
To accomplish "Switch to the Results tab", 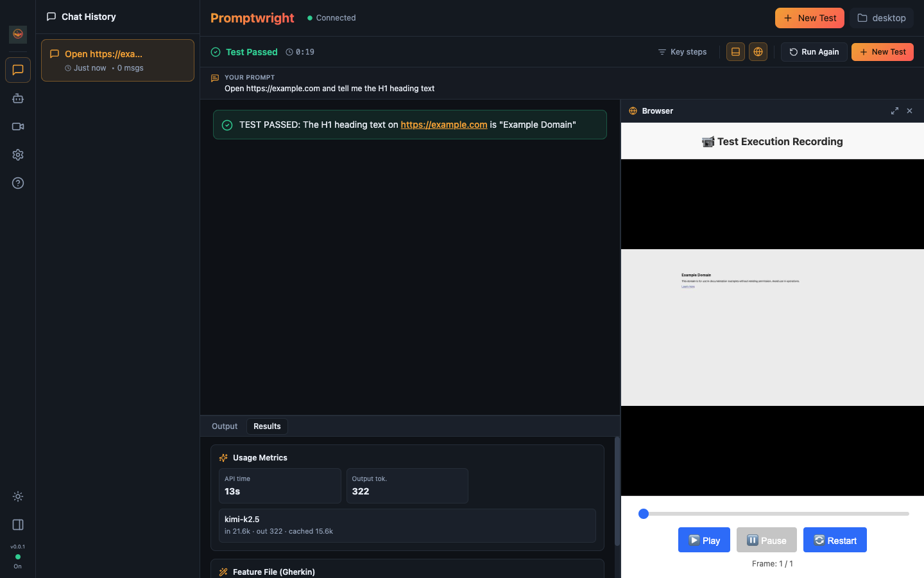I will coord(267,426).
